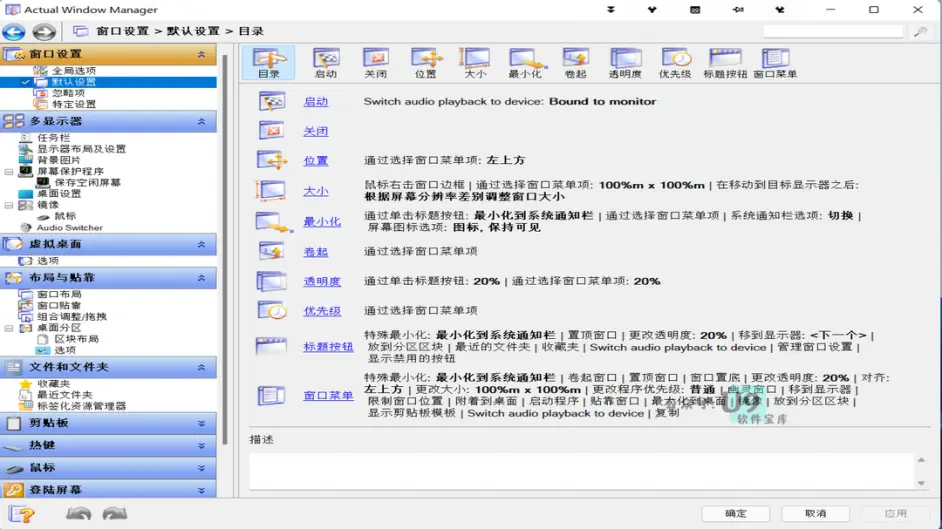The image size is (942, 529).
Task: Click the redo arrow icon at bottom
Action: tap(115, 514)
